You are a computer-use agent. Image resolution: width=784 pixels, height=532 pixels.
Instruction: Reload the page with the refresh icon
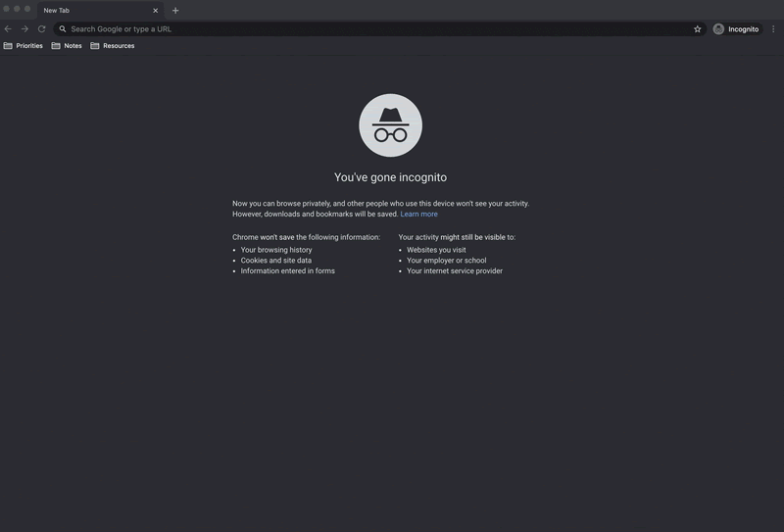coord(41,29)
